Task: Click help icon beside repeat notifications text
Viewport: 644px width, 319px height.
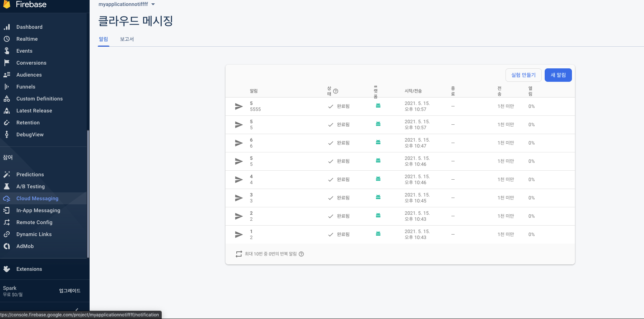Action: (x=301, y=254)
